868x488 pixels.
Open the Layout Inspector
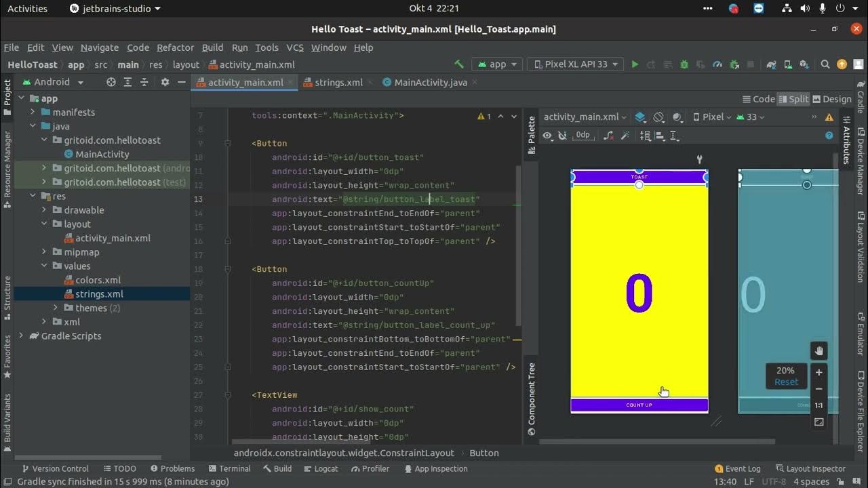tap(810, 468)
